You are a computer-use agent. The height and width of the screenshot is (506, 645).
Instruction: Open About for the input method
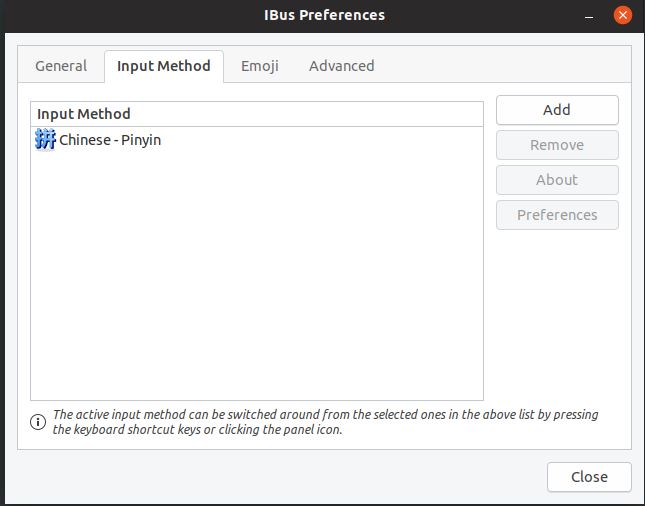[x=556, y=180]
